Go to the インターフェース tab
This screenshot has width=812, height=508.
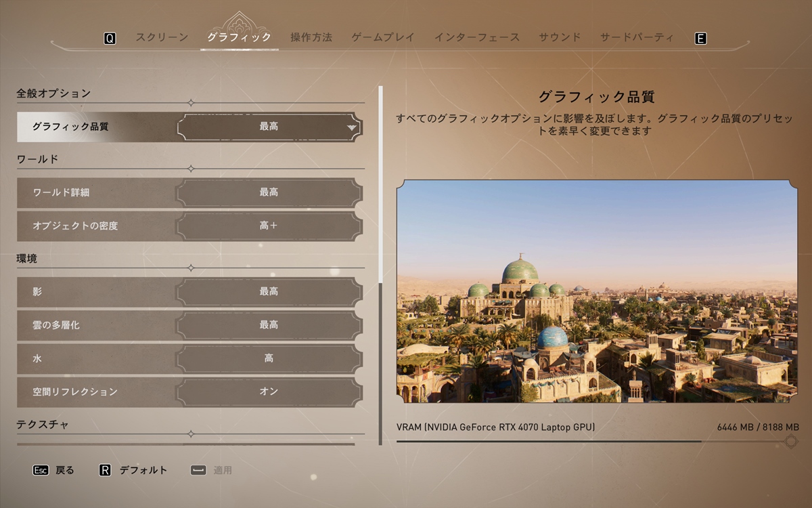pyautogui.click(x=477, y=37)
